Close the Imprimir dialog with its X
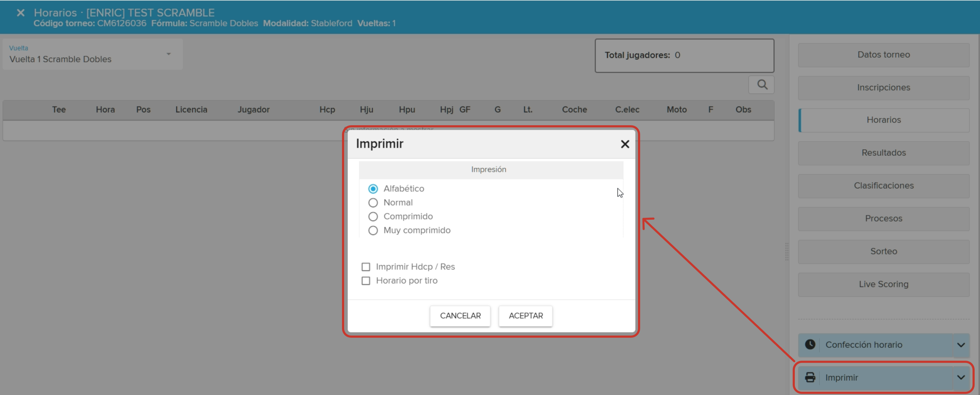The width and height of the screenshot is (980, 395). tap(625, 144)
